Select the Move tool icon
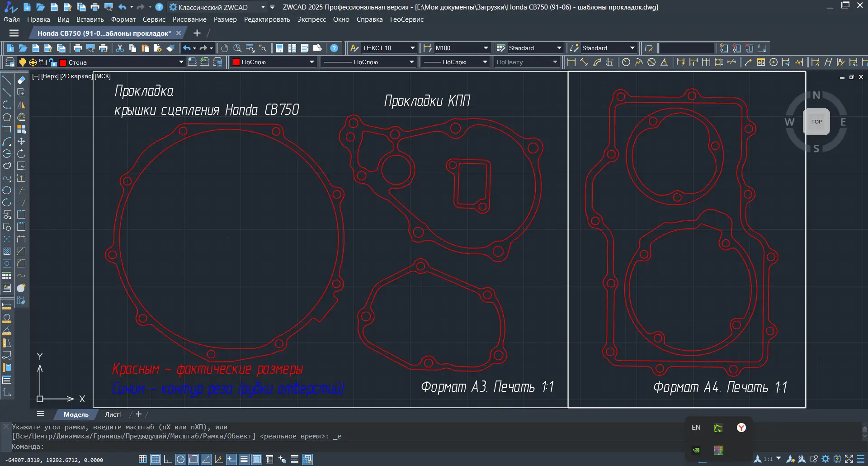 [x=21, y=142]
